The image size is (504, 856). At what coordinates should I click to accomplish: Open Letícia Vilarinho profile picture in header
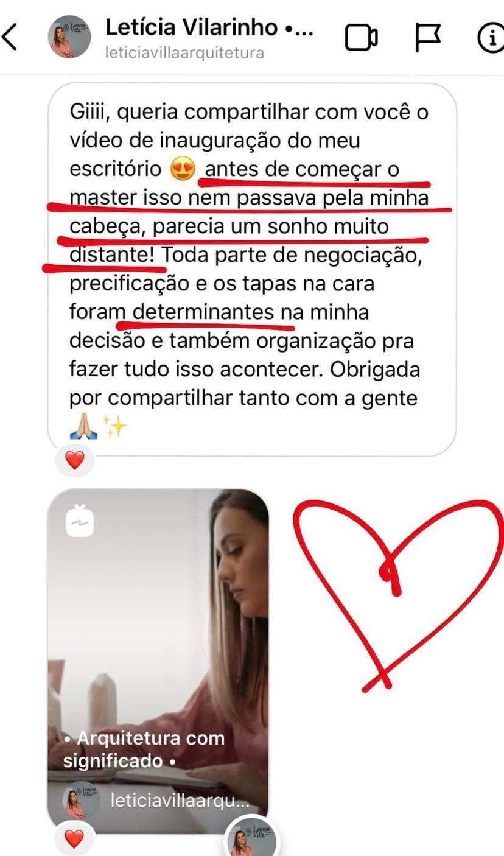click(70, 37)
